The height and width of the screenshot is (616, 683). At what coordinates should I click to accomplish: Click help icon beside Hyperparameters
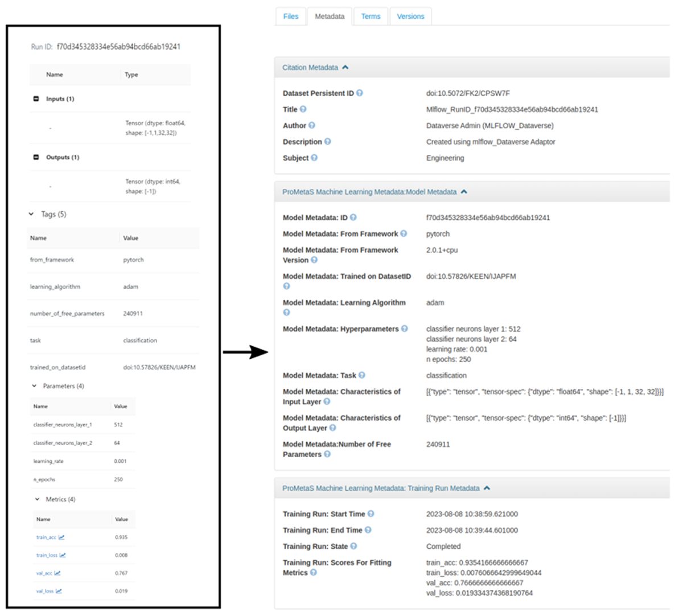point(405,328)
